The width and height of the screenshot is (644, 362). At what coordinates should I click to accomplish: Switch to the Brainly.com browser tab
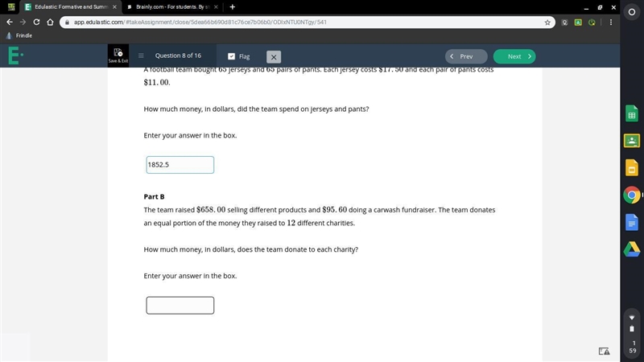tap(172, 7)
